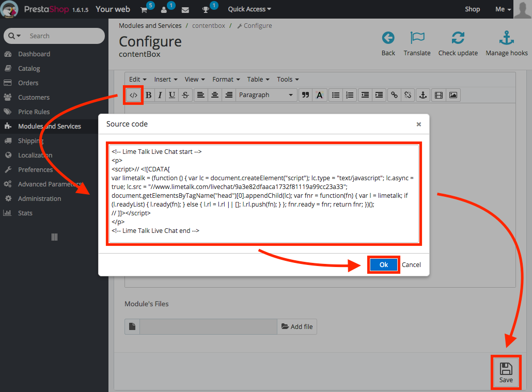
Task: Insert an anchor in the editor
Action: pos(423,95)
